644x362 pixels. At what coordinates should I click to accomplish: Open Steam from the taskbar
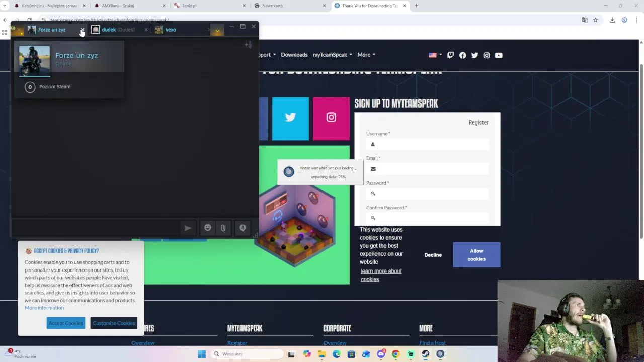click(x=426, y=354)
